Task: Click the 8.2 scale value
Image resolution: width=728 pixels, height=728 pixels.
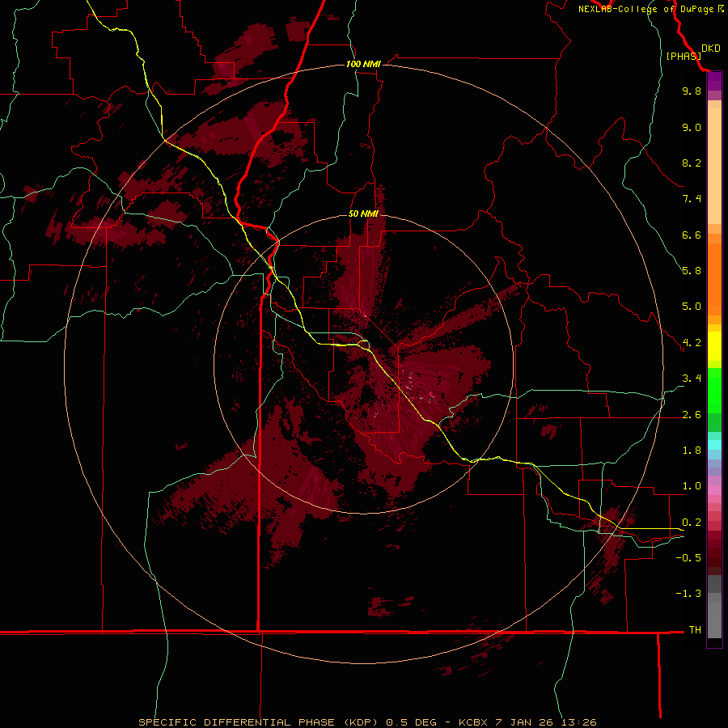Action: coord(692,163)
